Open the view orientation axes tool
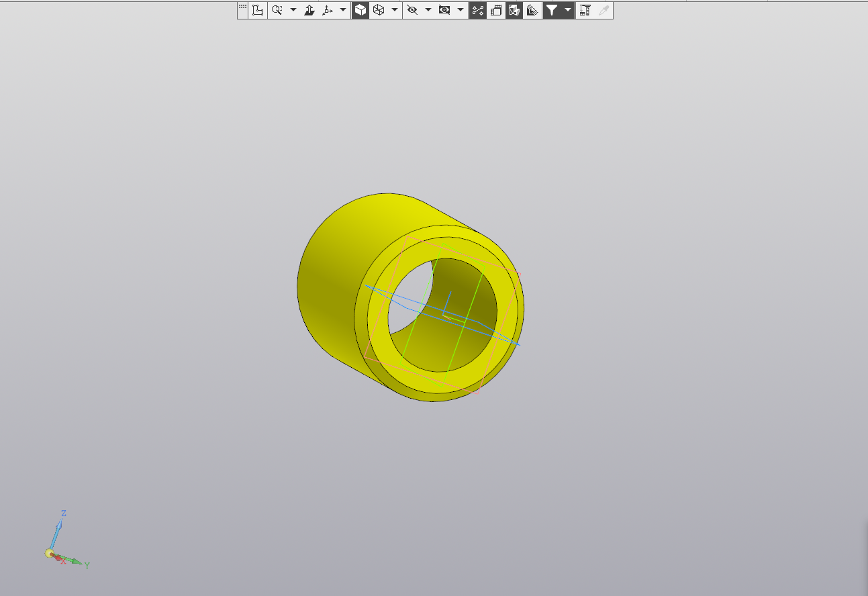 click(x=328, y=10)
